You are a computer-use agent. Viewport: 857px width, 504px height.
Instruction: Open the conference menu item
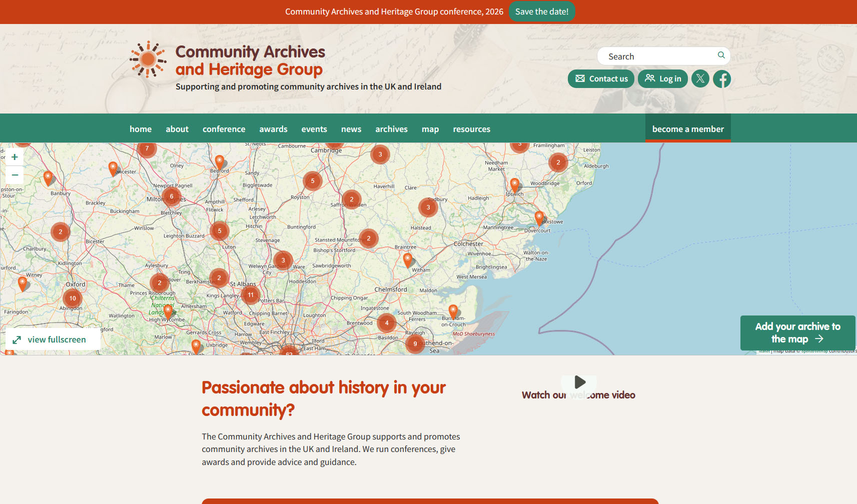(x=224, y=129)
